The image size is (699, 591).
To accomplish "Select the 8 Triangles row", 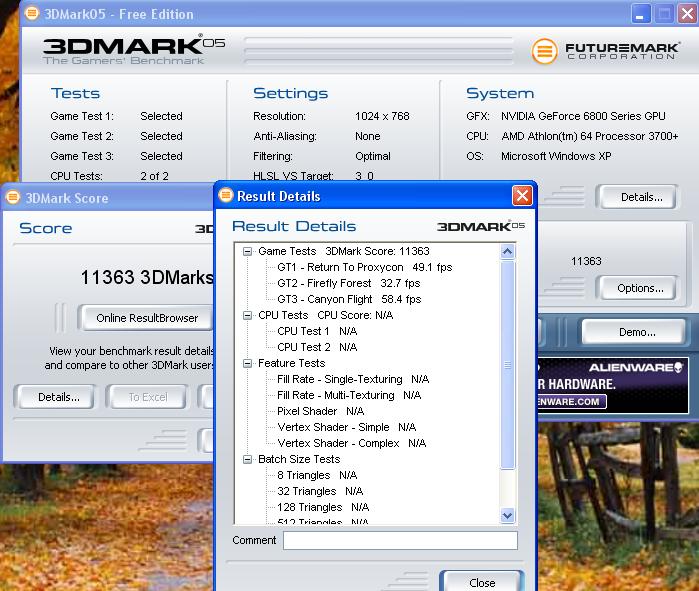I will (317, 476).
